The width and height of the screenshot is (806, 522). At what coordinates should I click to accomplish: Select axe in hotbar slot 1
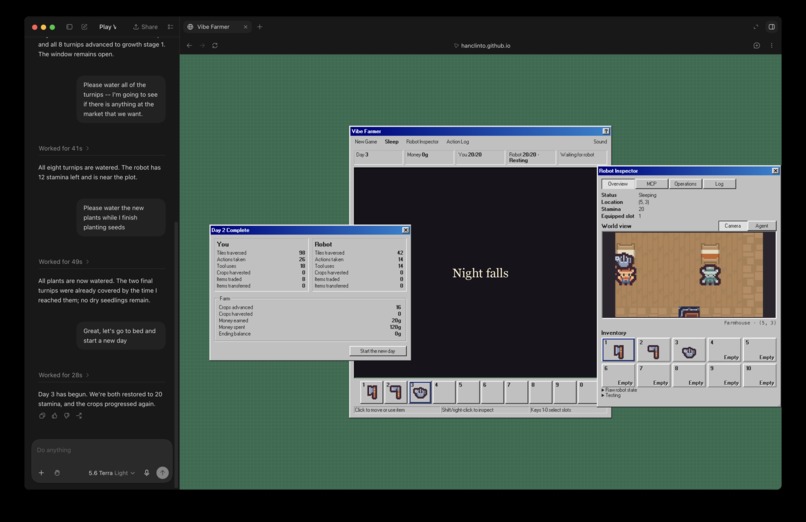coord(372,392)
